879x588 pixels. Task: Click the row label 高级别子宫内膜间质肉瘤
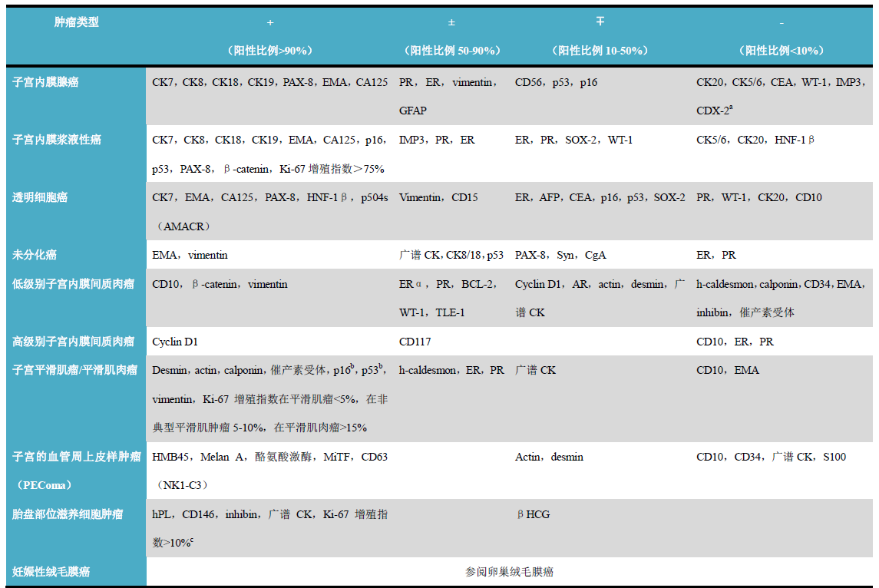pyautogui.click(x=74, y=342)
